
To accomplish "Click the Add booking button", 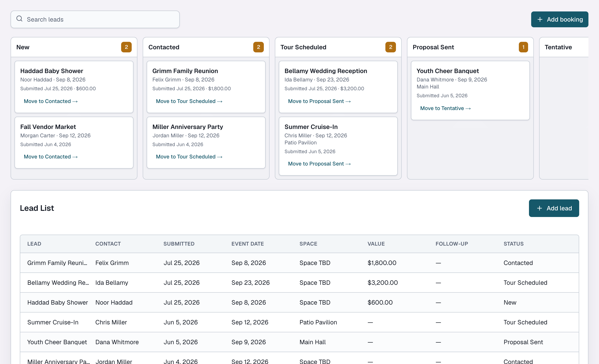I will [x=560, y=19].
